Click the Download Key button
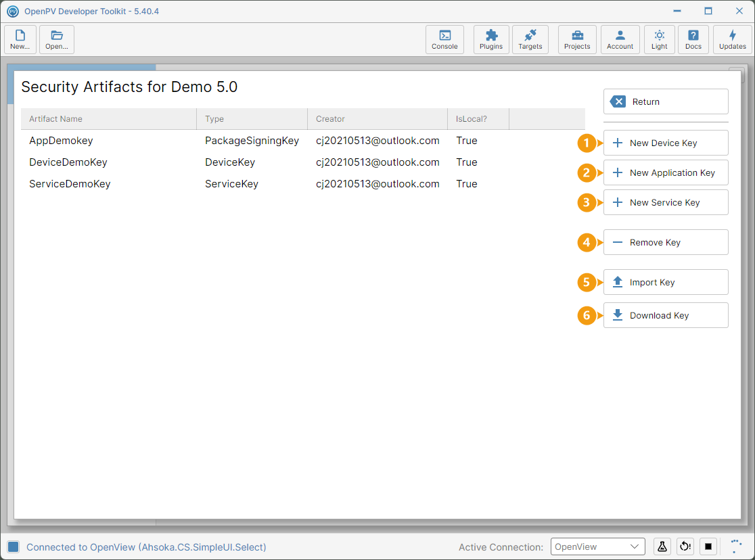755x560 pixels. tap(666, 315)
